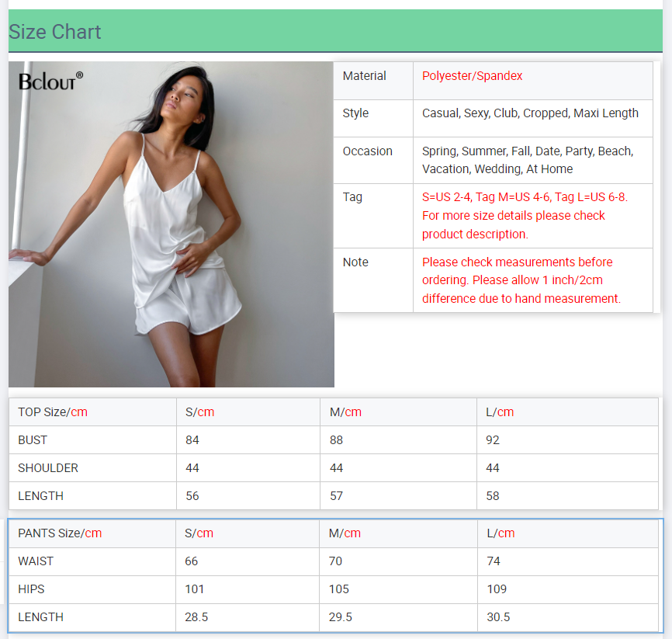Click pants LENGTH value 30.5
The height and width of the screenshot is (639, 672).
point(498,617)
